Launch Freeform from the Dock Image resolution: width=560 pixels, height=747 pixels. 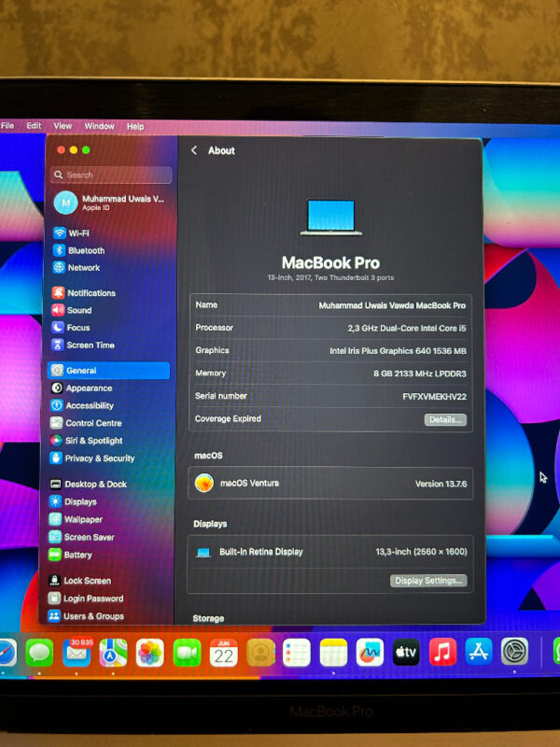[x=370, y=652]
